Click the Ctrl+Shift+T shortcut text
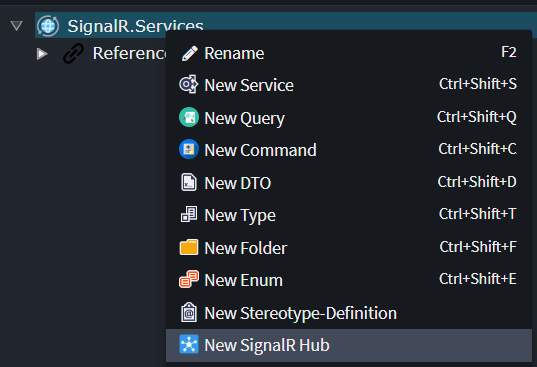The width and height of the screenshot is (537, 367). tap(477, 214)
